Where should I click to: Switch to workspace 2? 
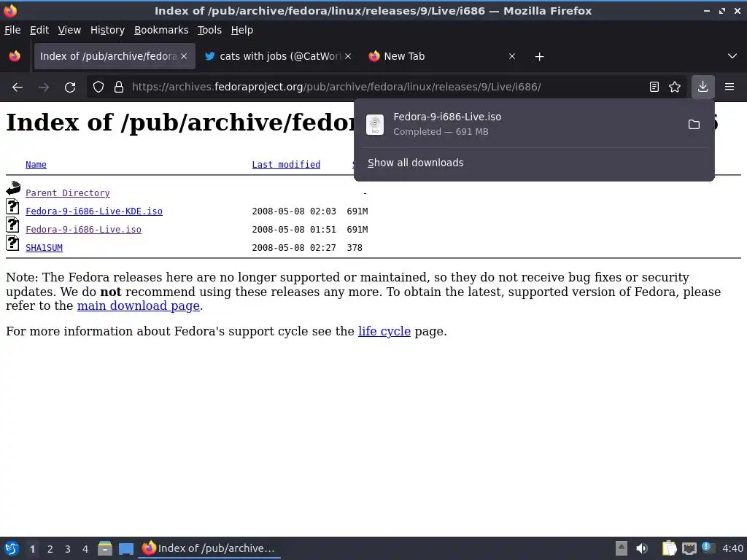50,549
